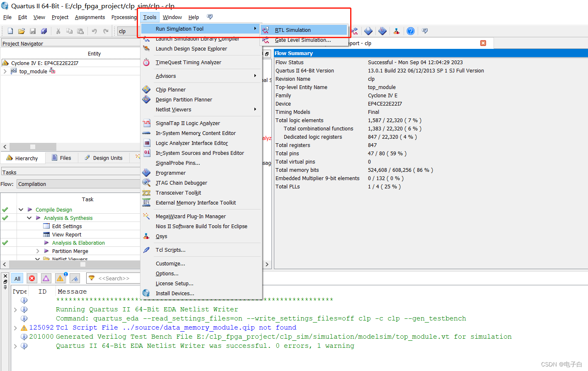Open the Advisors submenu
Screen dimensions: 588x371
[201, 76]
